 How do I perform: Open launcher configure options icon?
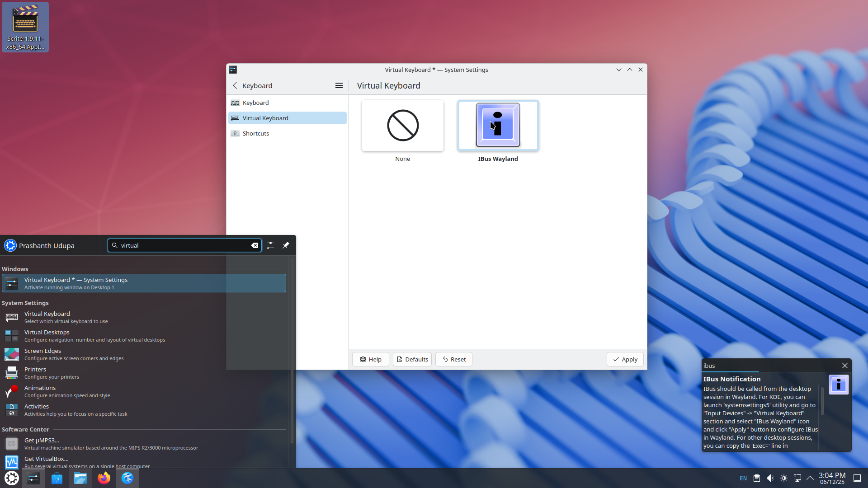[x=270, y=245]
